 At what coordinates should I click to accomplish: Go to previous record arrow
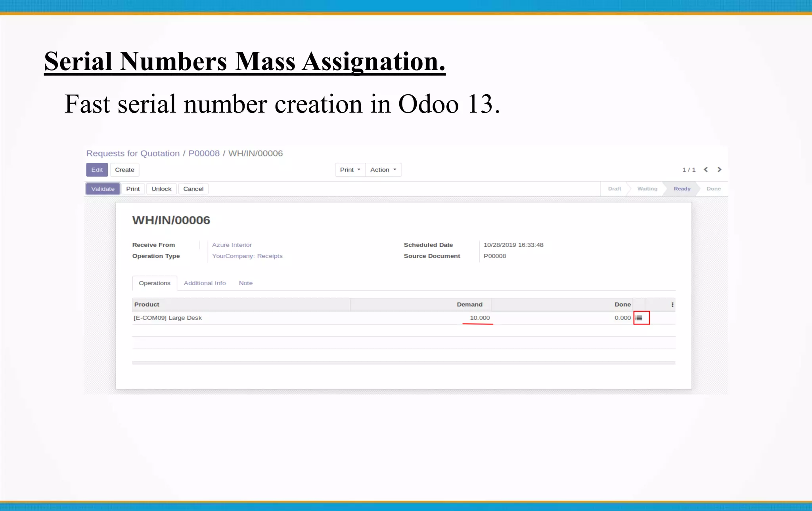(x=706, y=170)
